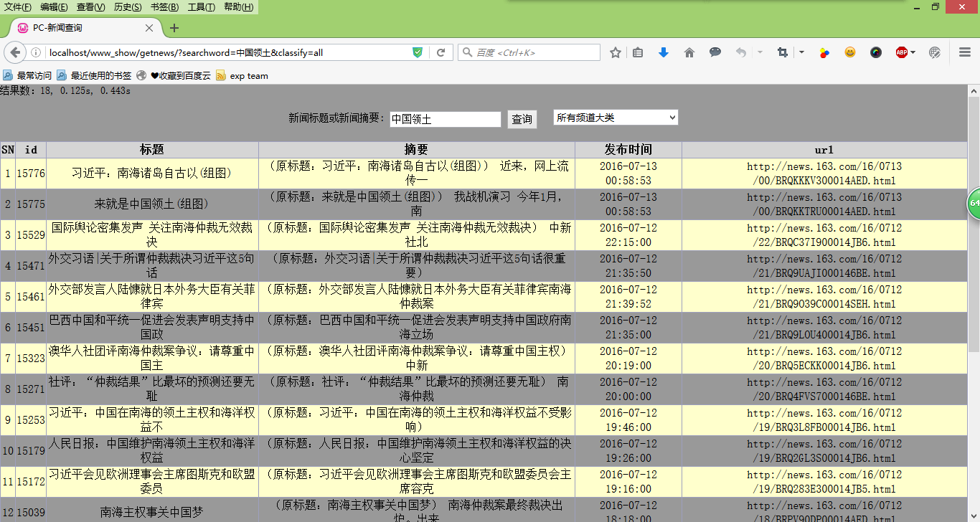980x522 pixels.
Task: Click the smiley face emoji icon
Action: coord(850,52)
